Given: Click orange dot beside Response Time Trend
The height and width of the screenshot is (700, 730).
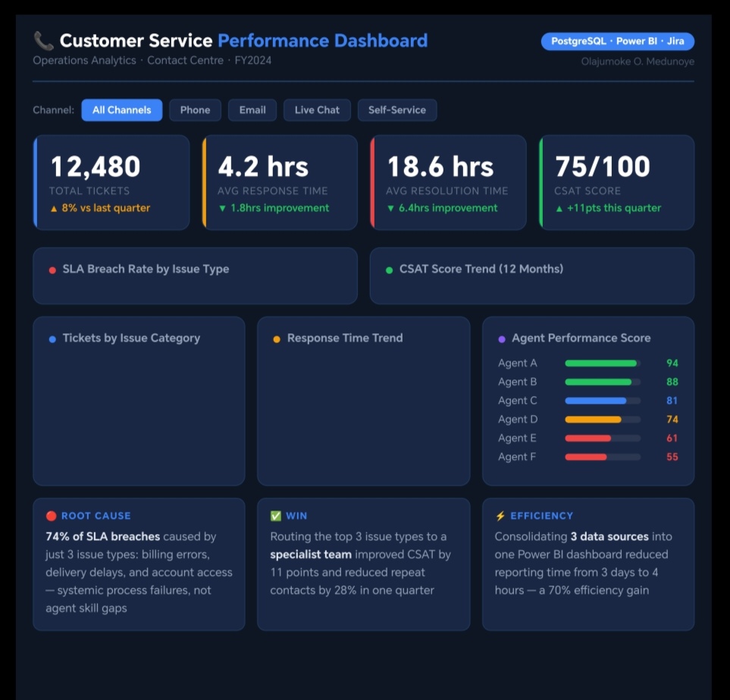Looking at the screenshot, I should click(x=277, y=339).
